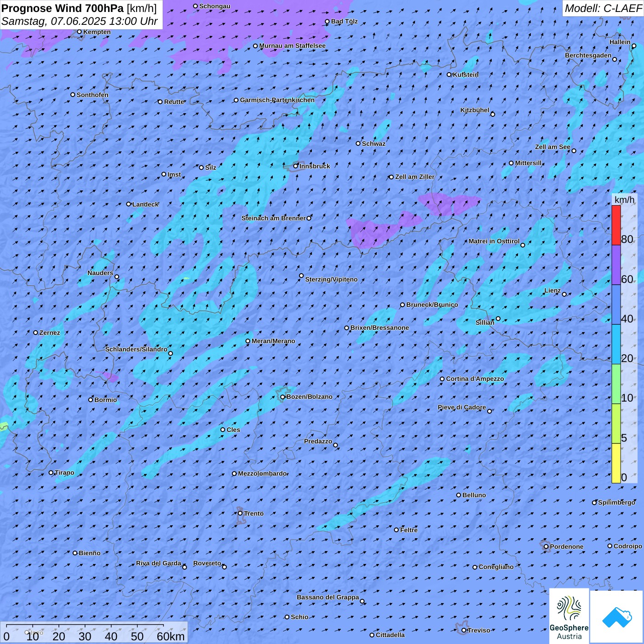Click the 'Conegliano' label
Viewport: 644px width, 644px height.
point(496,567)
